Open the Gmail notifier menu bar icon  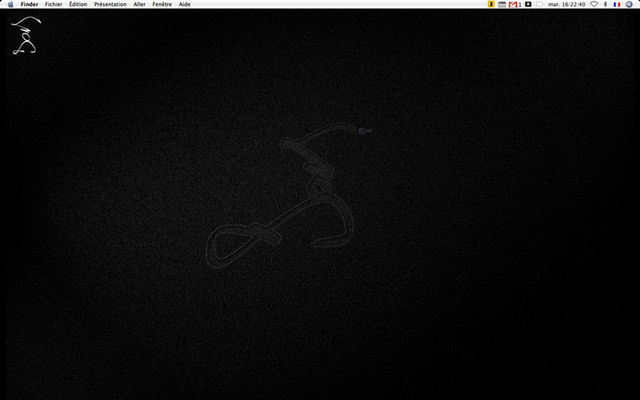(515, 4)
